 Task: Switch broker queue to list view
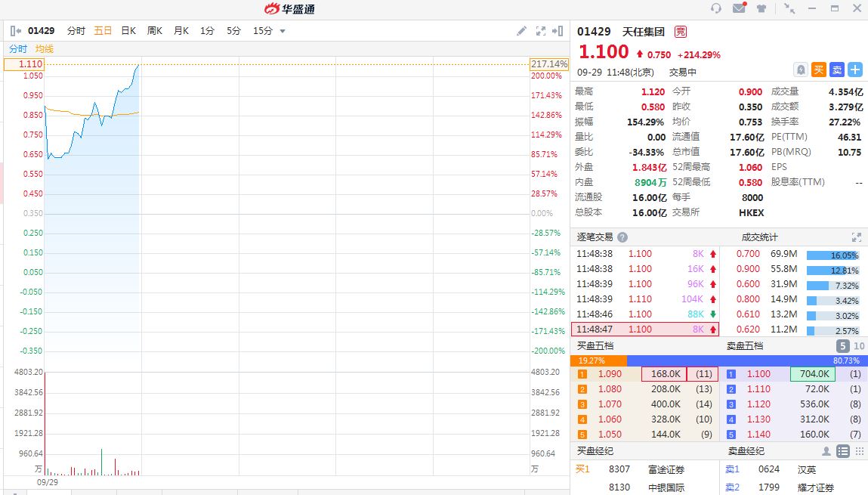pos(842,451)
